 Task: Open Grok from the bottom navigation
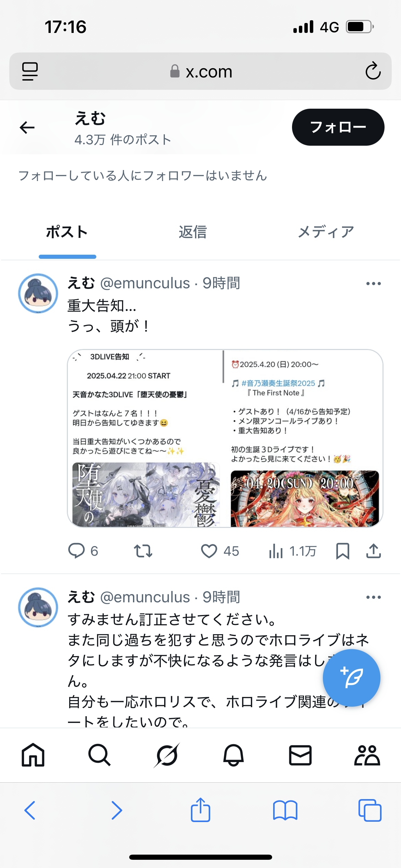[x=167, y=755]
